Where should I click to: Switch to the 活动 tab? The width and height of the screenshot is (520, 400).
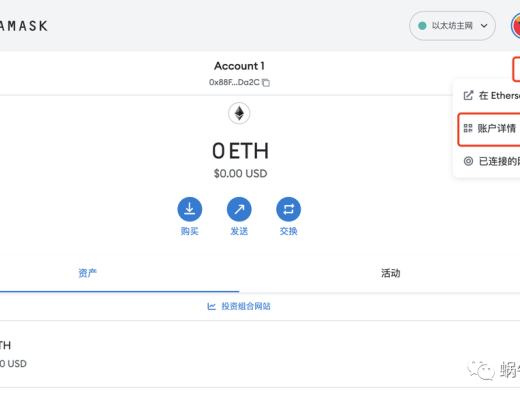(391, 273)
